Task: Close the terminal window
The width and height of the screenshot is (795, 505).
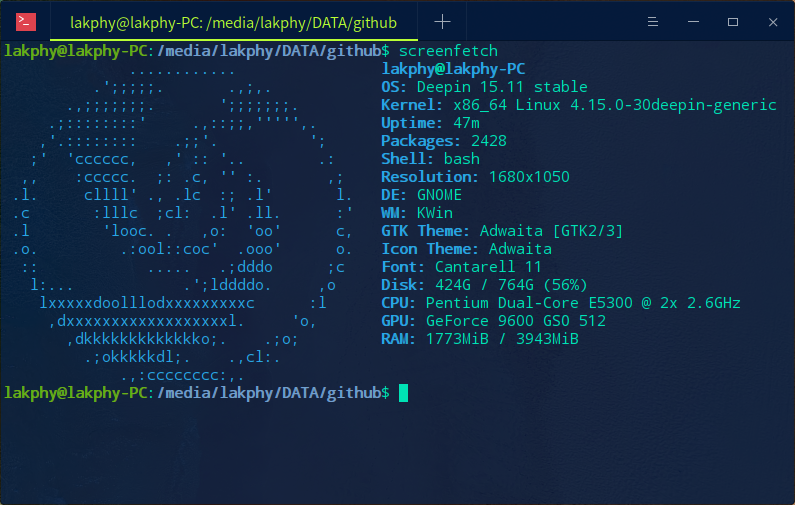Action: click(771, 21)
